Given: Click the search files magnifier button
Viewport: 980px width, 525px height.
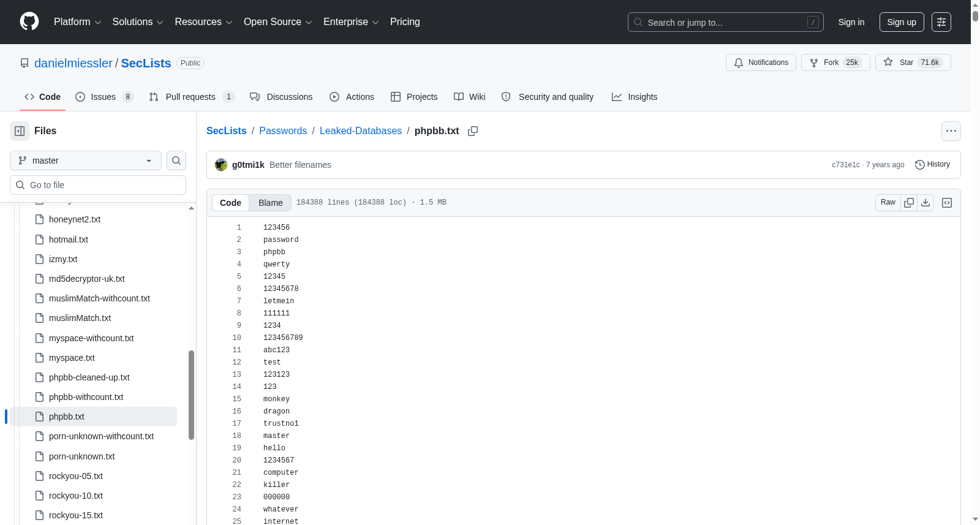Looking at the screenshot, I should [x=176, y=161].
